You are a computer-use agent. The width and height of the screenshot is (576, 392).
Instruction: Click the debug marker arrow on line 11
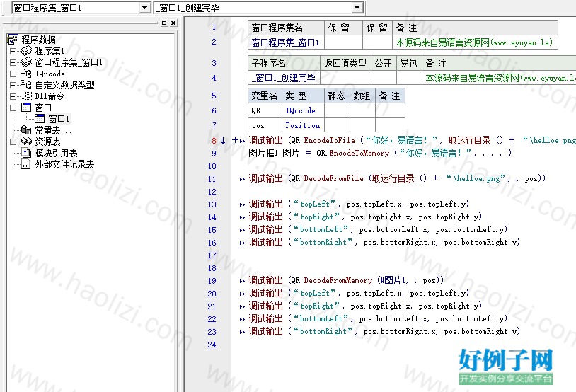click(242, 179)
